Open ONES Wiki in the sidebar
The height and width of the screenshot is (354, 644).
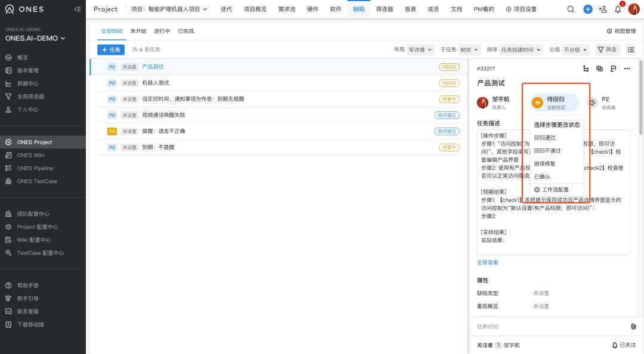(30, 155)
